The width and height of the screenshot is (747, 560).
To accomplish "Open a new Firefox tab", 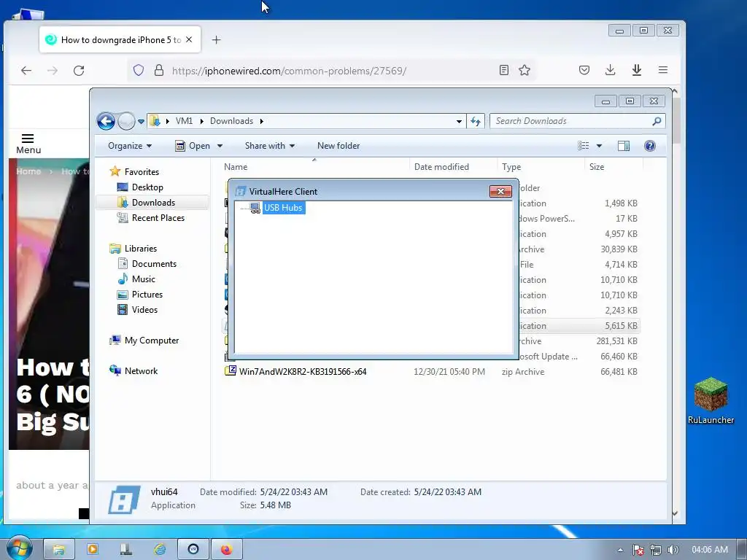I will point(216,39).
